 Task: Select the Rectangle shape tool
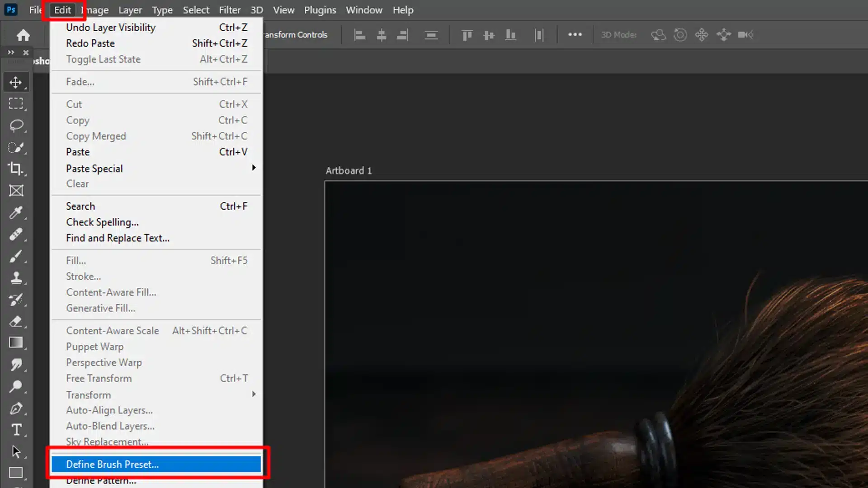click(x=16, y=473)
